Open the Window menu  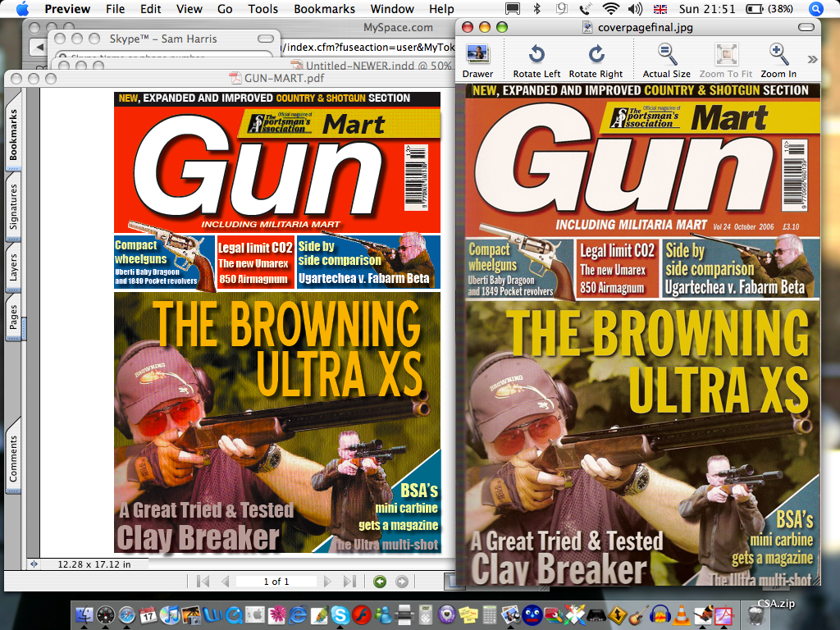[x=392, y=8]
